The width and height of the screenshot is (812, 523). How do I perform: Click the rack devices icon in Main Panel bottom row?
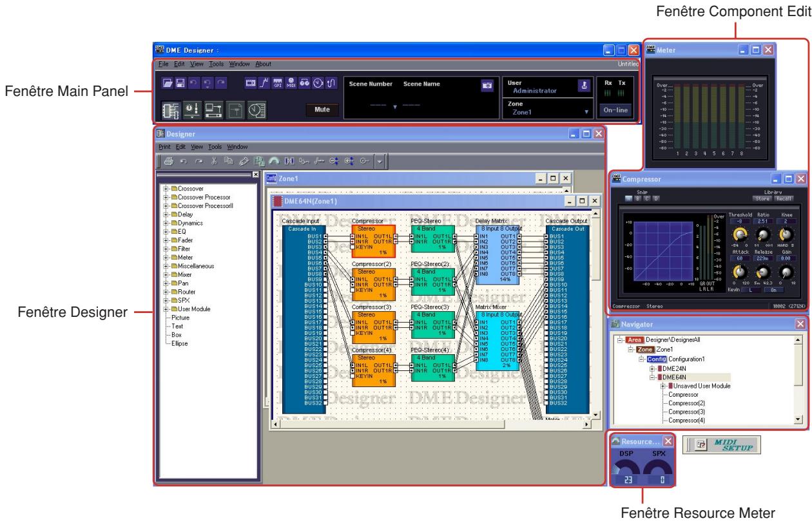click(x=213, y=109)
